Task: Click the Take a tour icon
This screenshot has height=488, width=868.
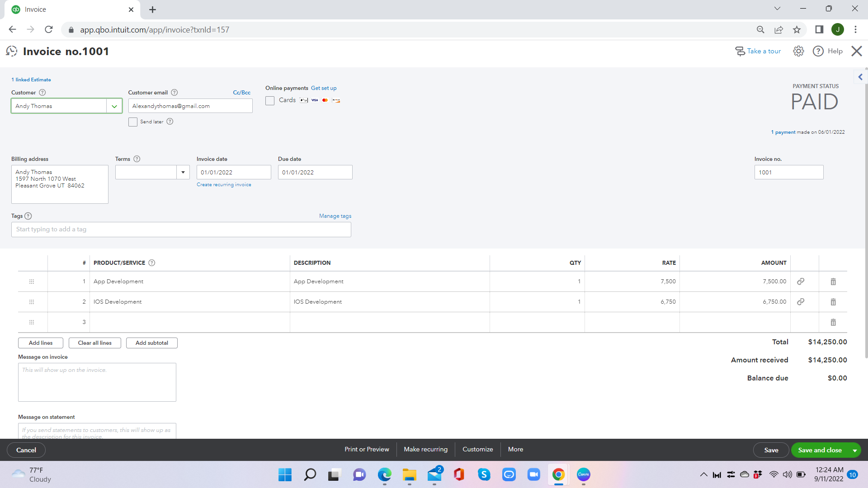Action: [x=740, y=51]
